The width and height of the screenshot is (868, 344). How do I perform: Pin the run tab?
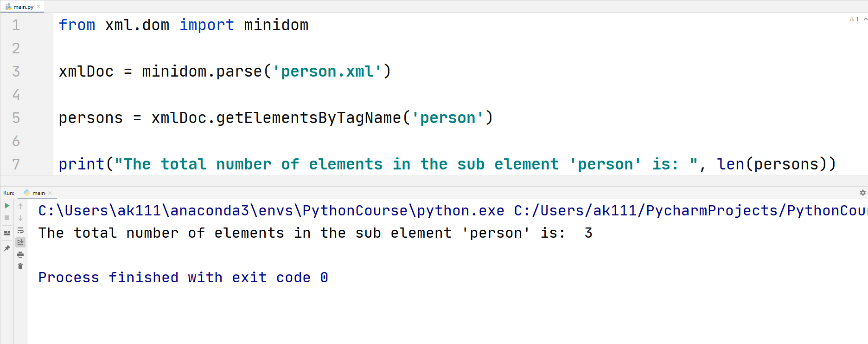point(6,248)
